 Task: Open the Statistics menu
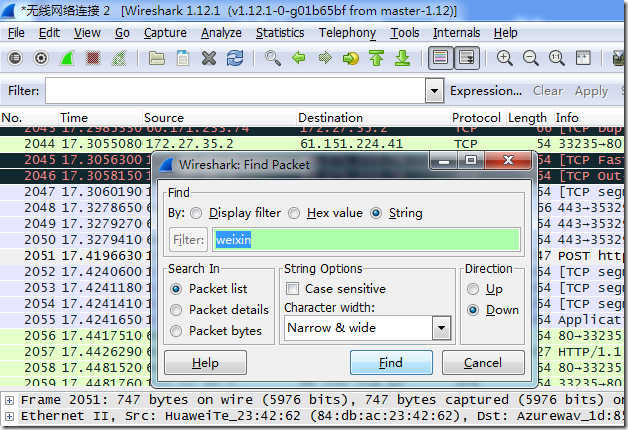[x=280, y=33]
